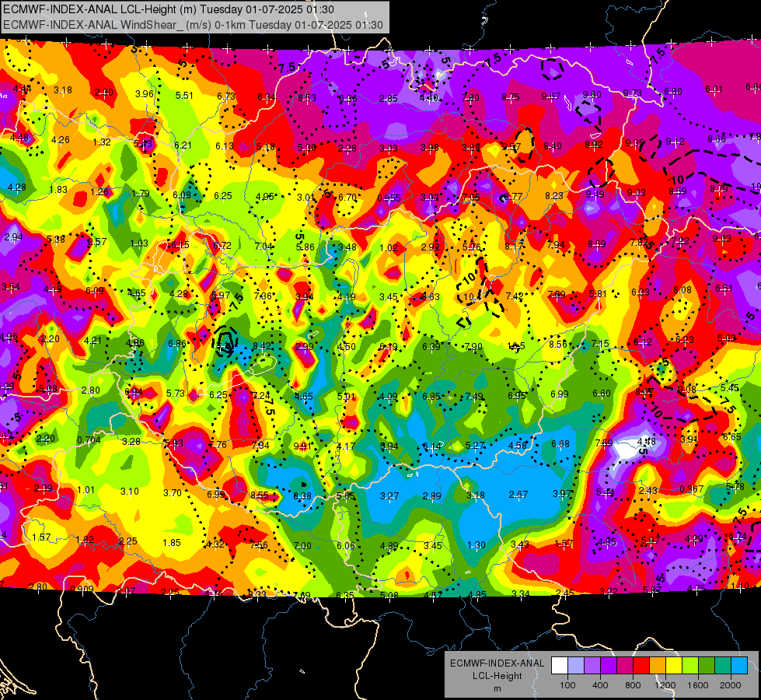Click the vivid violet legend swatch right of 400

click(x=609, y=666)
